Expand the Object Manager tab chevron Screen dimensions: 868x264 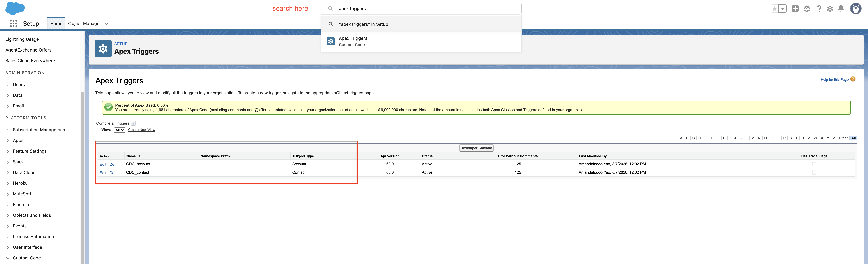point(106,24)
